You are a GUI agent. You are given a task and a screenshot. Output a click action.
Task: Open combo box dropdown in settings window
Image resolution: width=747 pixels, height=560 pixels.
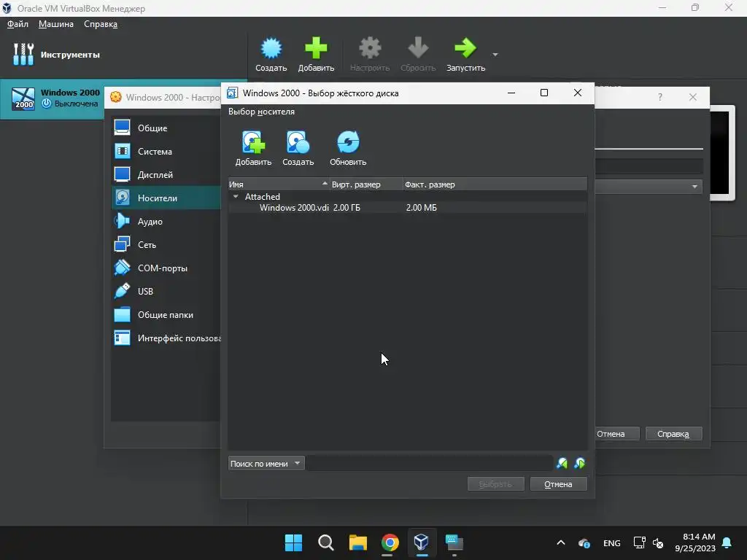click(694, 186)
